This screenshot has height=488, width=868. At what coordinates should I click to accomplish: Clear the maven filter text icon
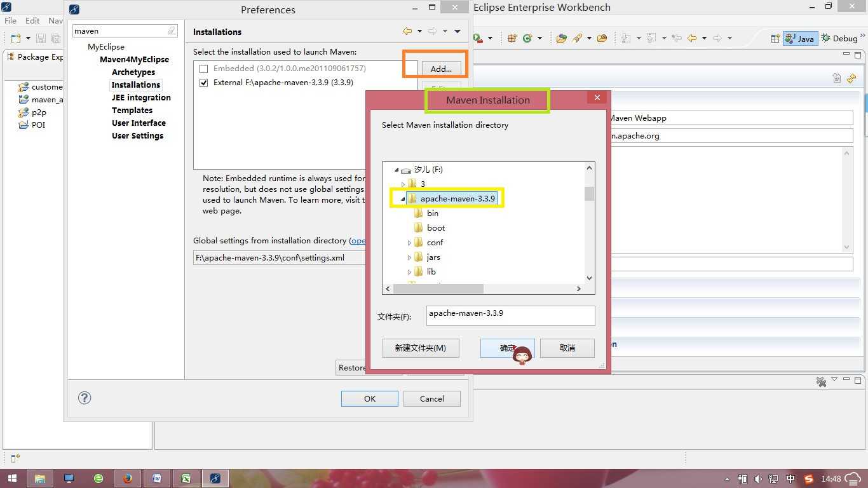click(172, 30)
